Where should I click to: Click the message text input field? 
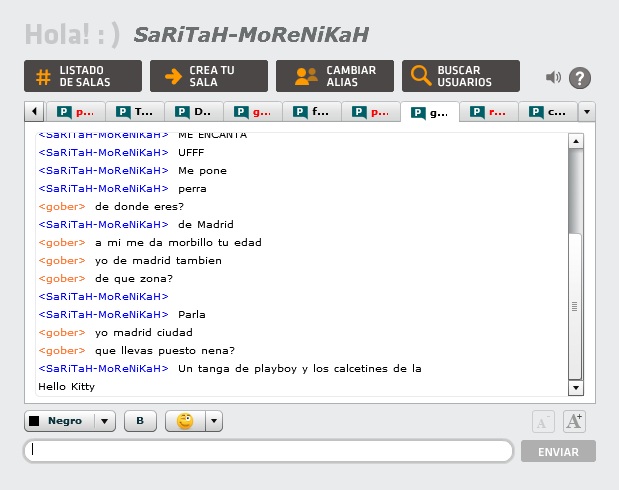(268, 451)
